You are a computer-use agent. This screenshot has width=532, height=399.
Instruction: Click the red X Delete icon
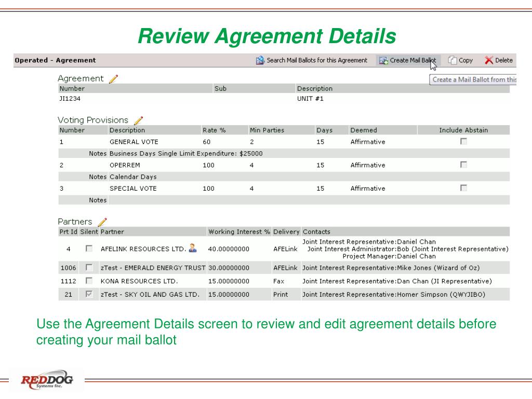[x=488, y=60]
